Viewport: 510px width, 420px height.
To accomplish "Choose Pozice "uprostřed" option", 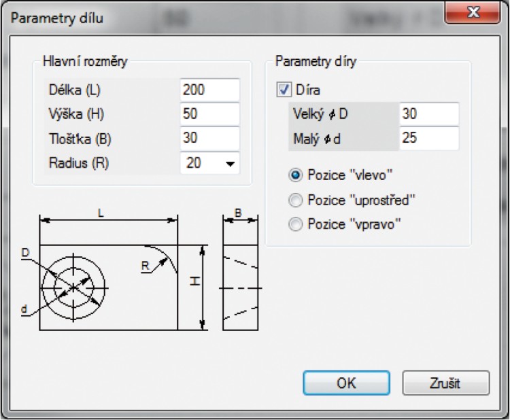I will [x=295, y=200].
